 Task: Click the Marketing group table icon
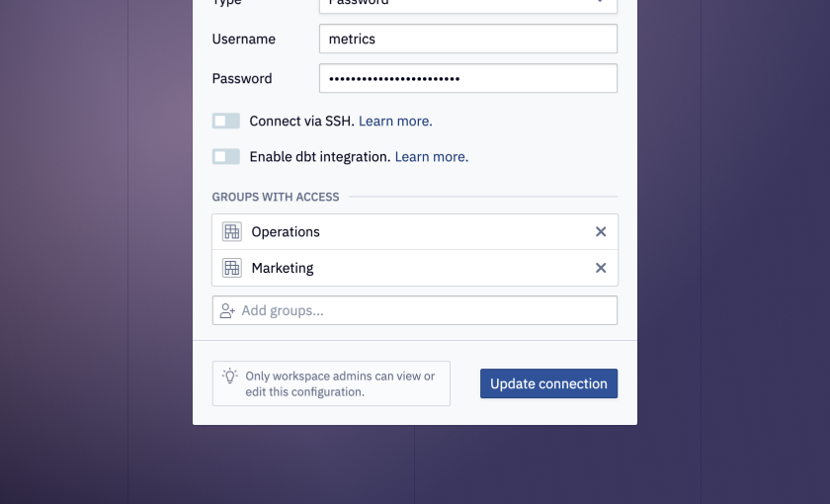pyautogui.click(x=232, y=268)
